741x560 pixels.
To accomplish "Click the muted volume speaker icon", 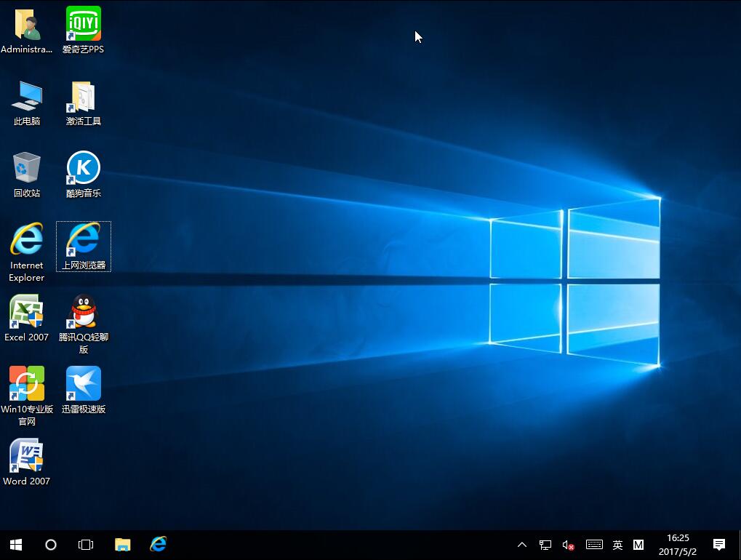I will click(569, 545).
